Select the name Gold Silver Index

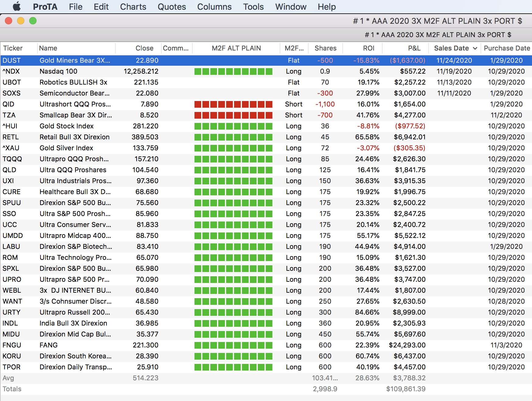(66, 148)
